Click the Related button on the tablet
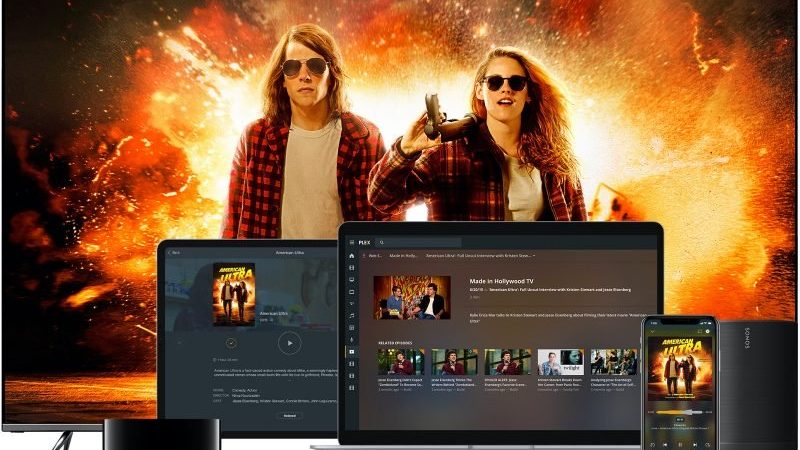Viewport: 800px width, 450px height. point(289,415)
